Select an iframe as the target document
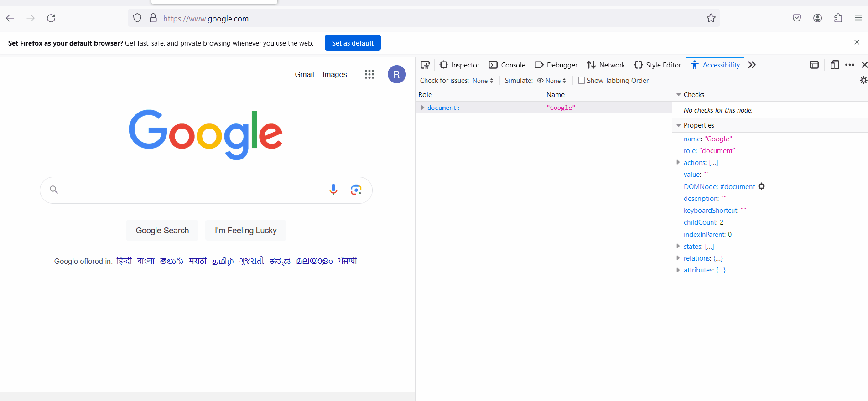This screenshot has height=401, width=868. [814, 65]
